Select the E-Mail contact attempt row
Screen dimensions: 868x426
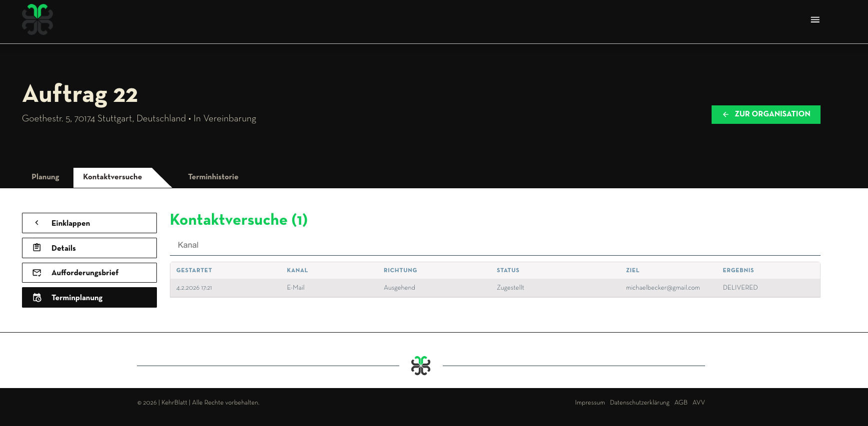pos(495,288)
